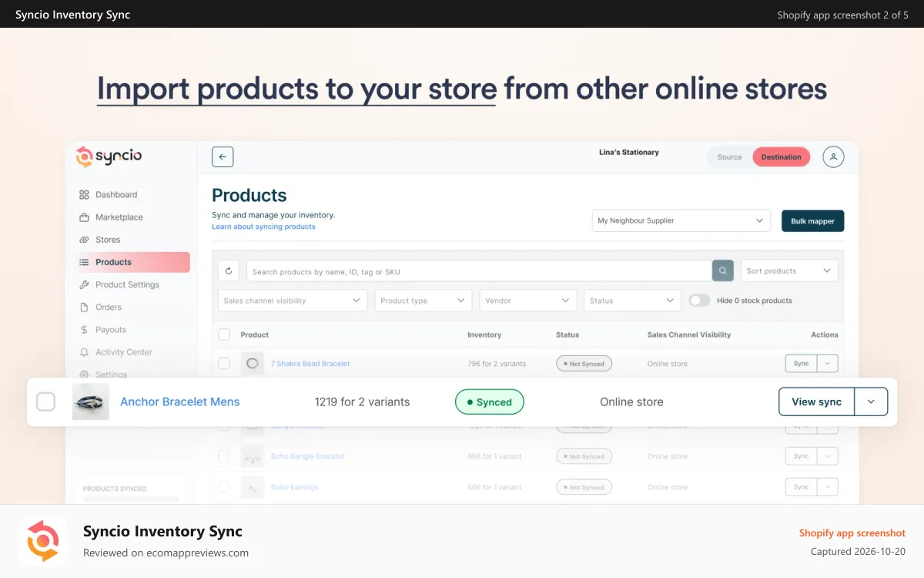Click the Dashboard grid icon
Image resolution: width=924 pixels, height=578 pixels.
[x=84, y=195]
